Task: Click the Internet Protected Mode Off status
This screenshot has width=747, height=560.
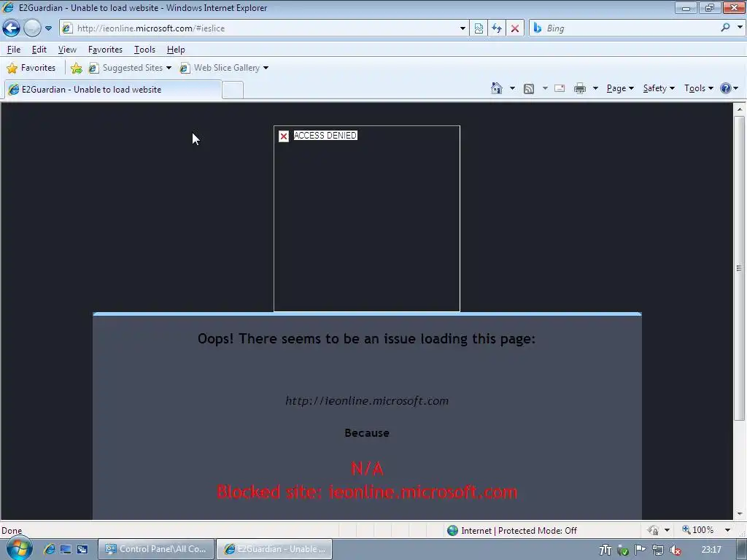Action: tap(512, 531)
